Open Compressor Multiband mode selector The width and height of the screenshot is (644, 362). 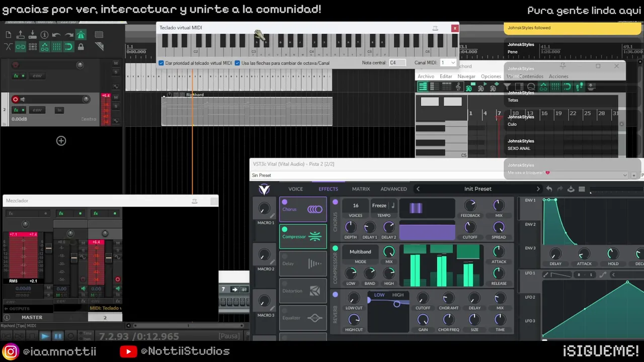(x=360, y=252)
